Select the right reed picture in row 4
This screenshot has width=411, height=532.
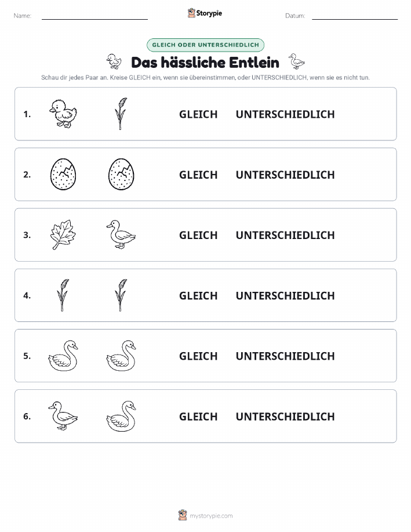[121, 295]
